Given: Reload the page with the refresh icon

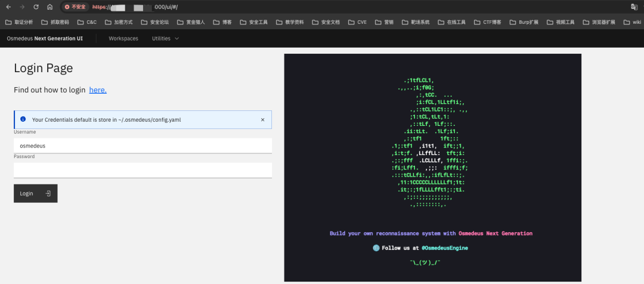Looking at the screenshot, I should (36, 7).
